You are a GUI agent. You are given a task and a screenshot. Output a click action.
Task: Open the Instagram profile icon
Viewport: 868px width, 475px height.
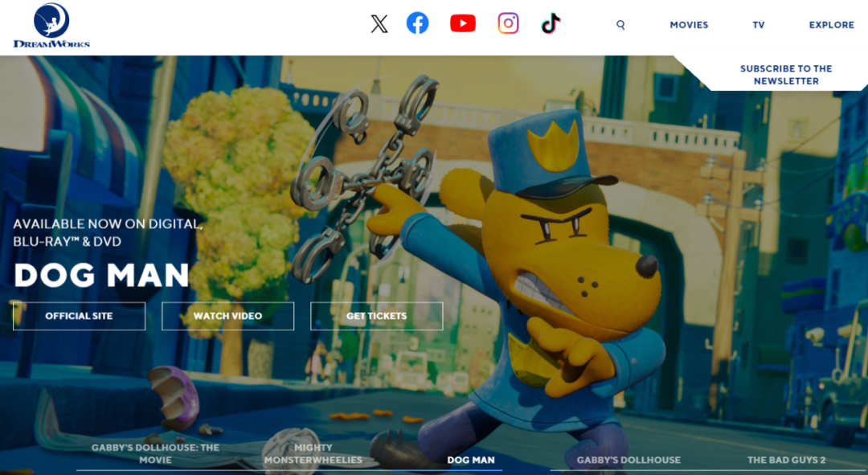(508, 23)
